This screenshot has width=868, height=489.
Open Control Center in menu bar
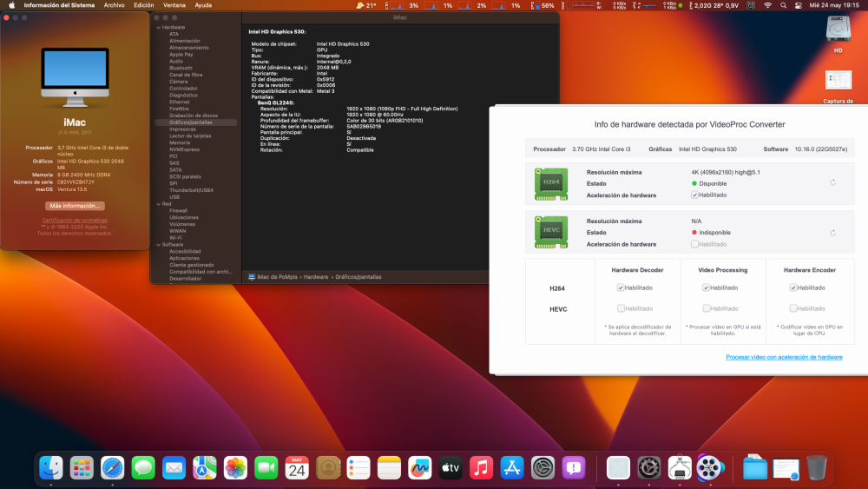(x=799, y=5)
